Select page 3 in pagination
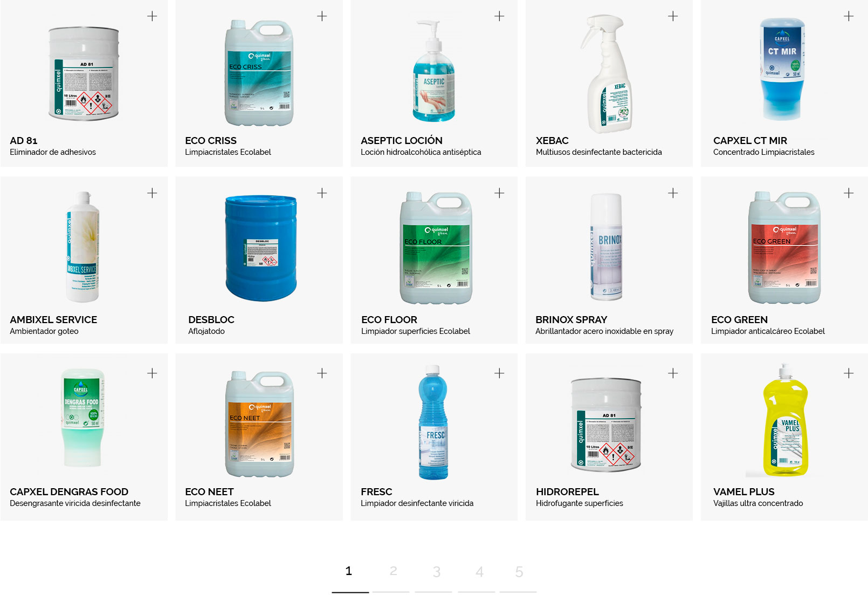This screenshot has width=868, height=595. pos(436,572)
